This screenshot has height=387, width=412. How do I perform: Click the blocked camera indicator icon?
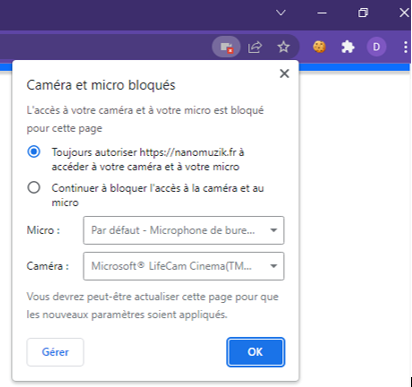(226, 47)
